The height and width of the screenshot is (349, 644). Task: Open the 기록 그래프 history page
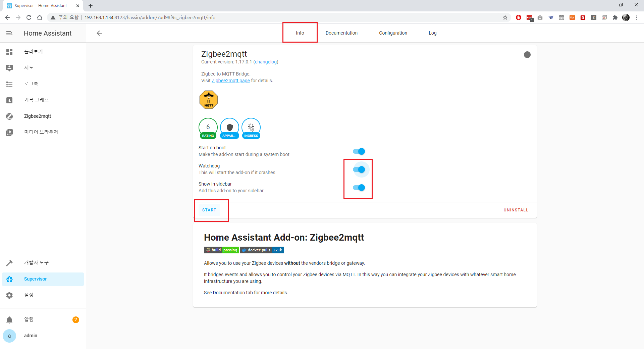coord(43,100)
